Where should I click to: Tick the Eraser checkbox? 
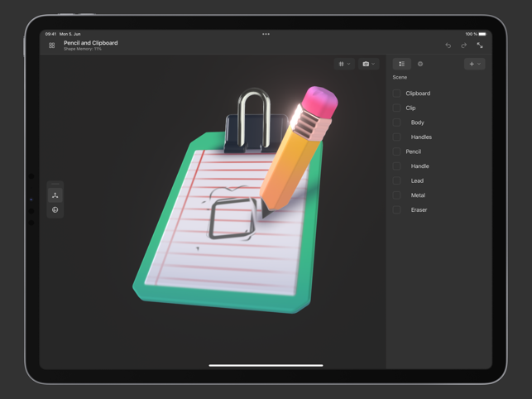pyautogui.click(x=397, y=210)
